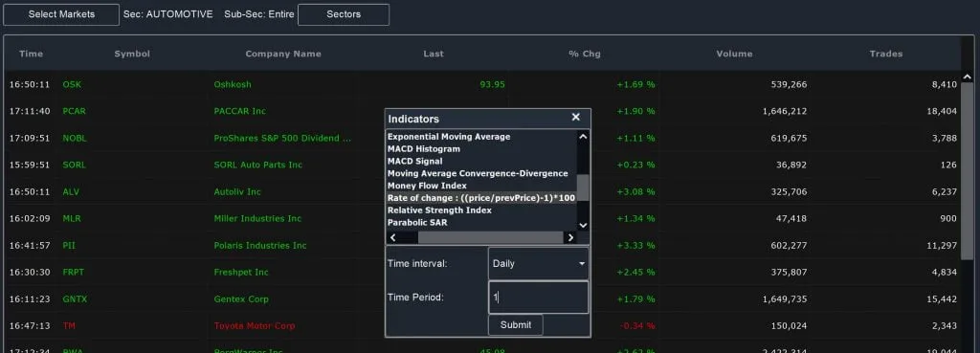The width and height of the screenshot is (980, 353).
Task: Click indicator list scroll right arrow
Action: pyautogui.click(x=570, y=237)
